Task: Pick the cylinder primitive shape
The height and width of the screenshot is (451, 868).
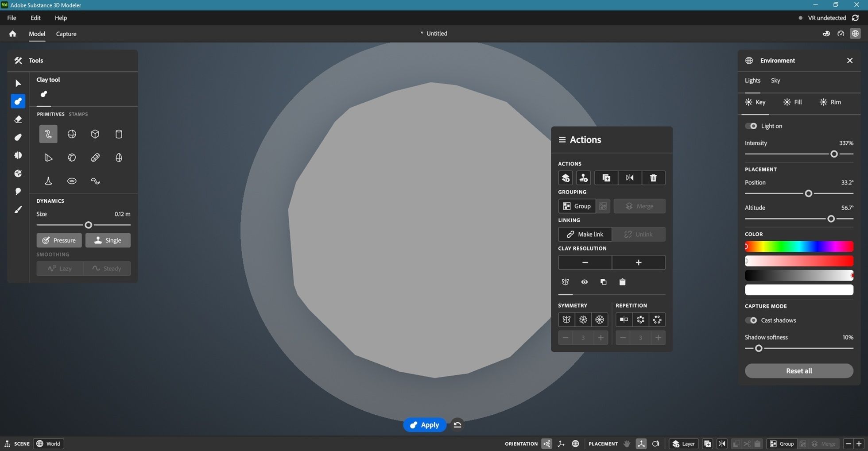Action: coord(119,134)
